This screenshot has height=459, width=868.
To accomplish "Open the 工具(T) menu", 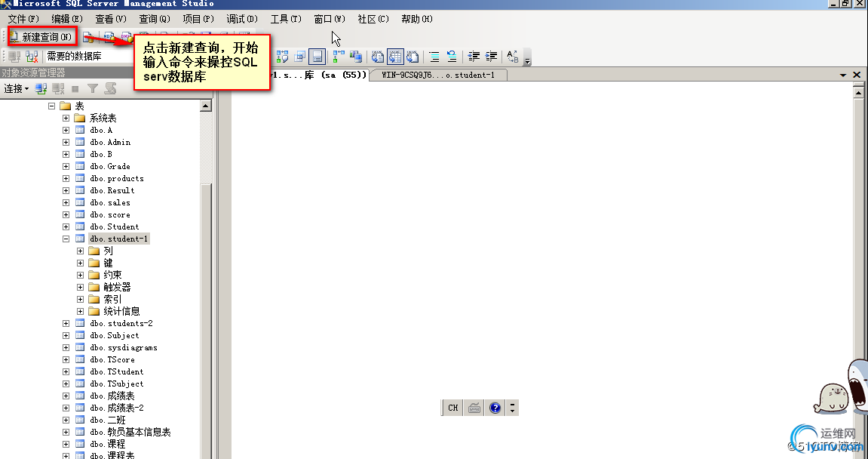I will click(x=286, y=19).
